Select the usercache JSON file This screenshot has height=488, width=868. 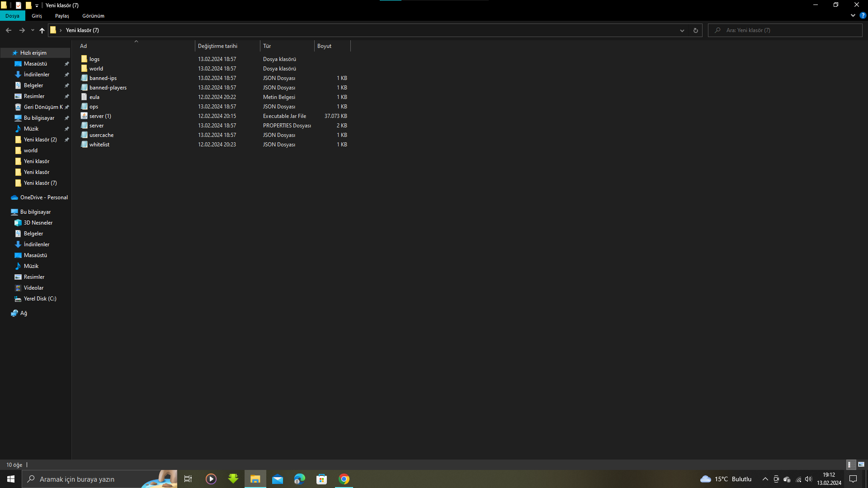coord(101,135)
